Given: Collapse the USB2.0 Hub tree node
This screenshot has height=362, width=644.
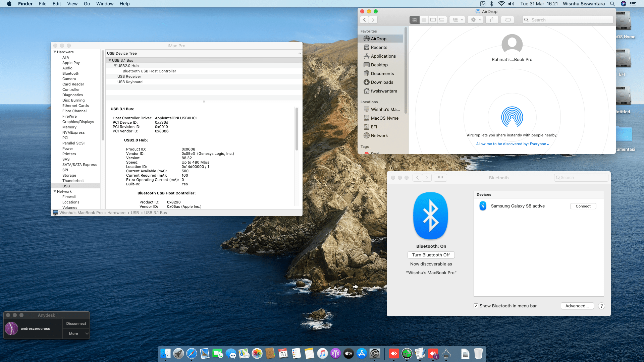Looking at the screenshot, I should point(115,66).
